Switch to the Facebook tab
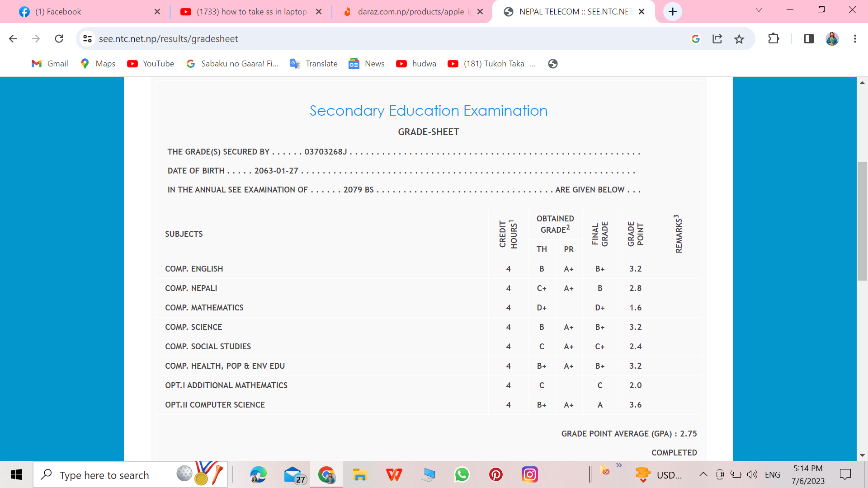868x488 pixels. 58,12
